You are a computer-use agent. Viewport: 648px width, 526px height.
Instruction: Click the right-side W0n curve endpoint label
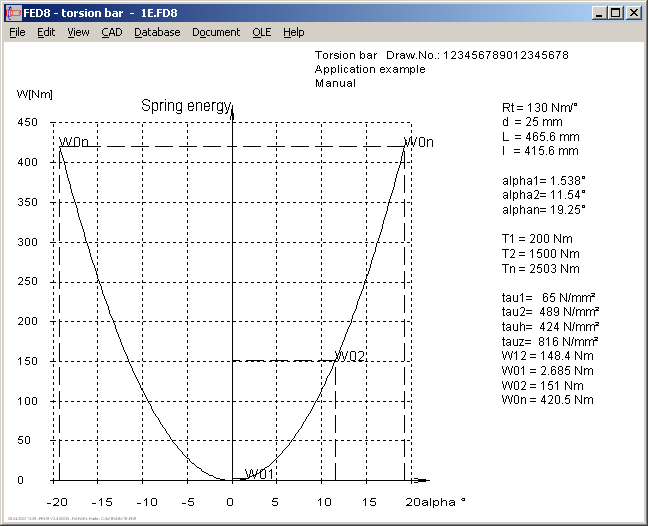[x=418, y=142]
